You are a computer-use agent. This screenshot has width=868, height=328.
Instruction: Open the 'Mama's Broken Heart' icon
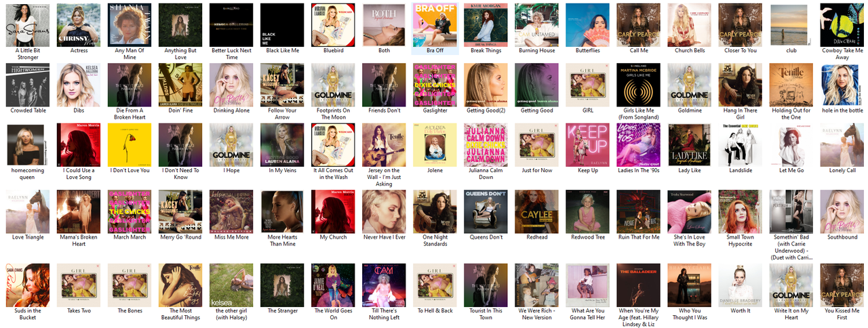click(79, 211)
